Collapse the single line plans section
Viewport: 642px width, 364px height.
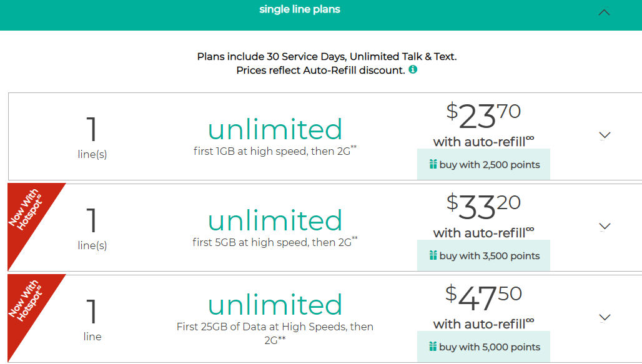604,12
